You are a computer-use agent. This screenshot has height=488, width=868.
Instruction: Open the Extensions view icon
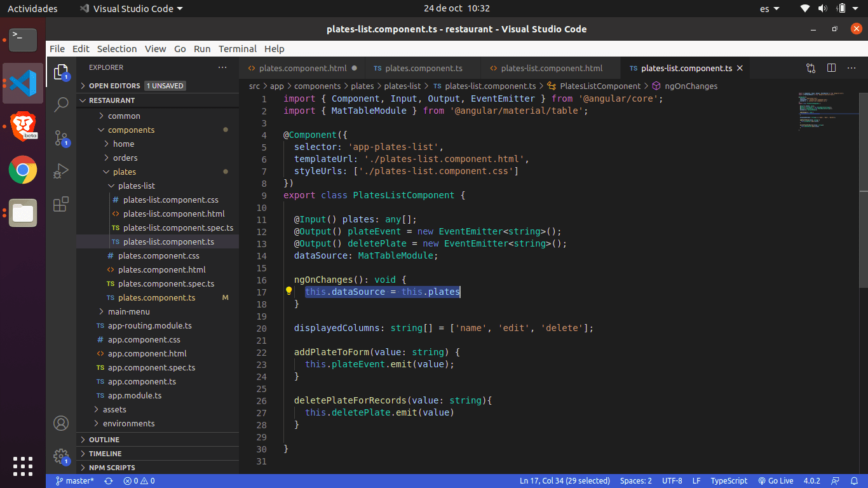[61, 205]
